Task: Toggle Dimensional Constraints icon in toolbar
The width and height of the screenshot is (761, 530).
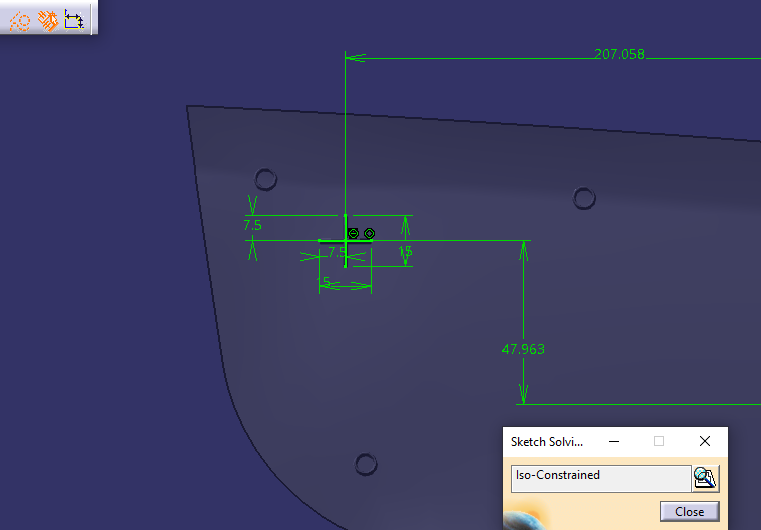Action: pyautogui.click(x=74, y=20)
